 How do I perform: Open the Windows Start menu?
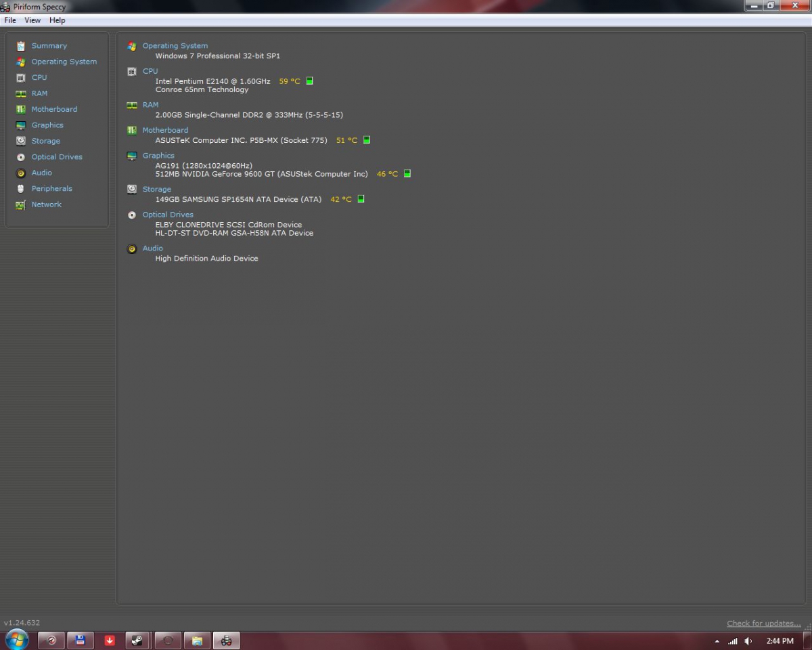[17, 640]
